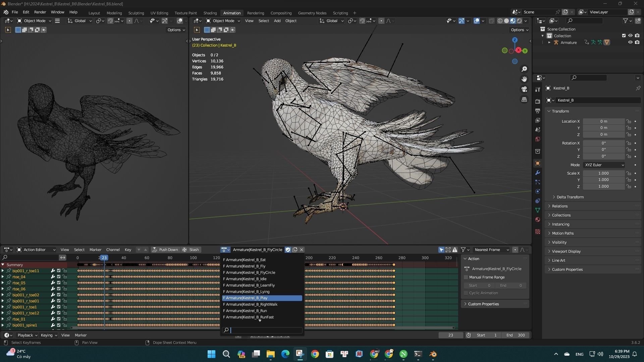Click the viewport zoom magnifier gizmo
Screen dimensions: 644x362
pyautogui.click(x=524, y=69)
